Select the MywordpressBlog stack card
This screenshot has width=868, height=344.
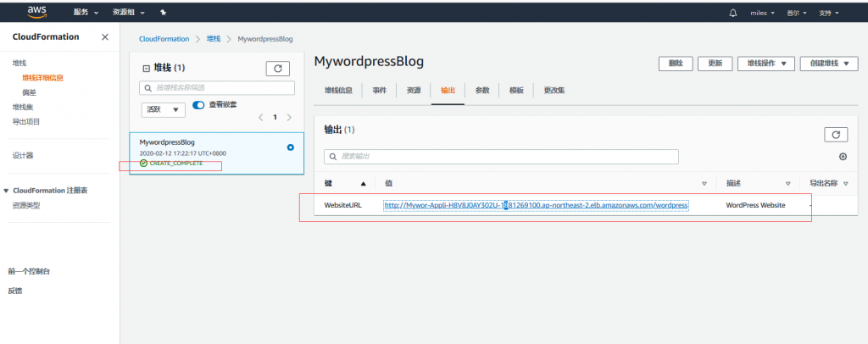216,153
